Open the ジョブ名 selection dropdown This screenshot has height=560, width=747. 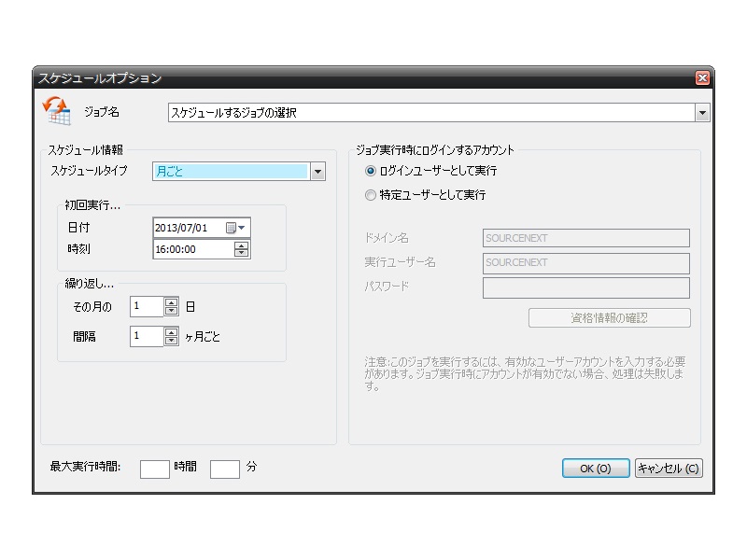pos(705,111)
